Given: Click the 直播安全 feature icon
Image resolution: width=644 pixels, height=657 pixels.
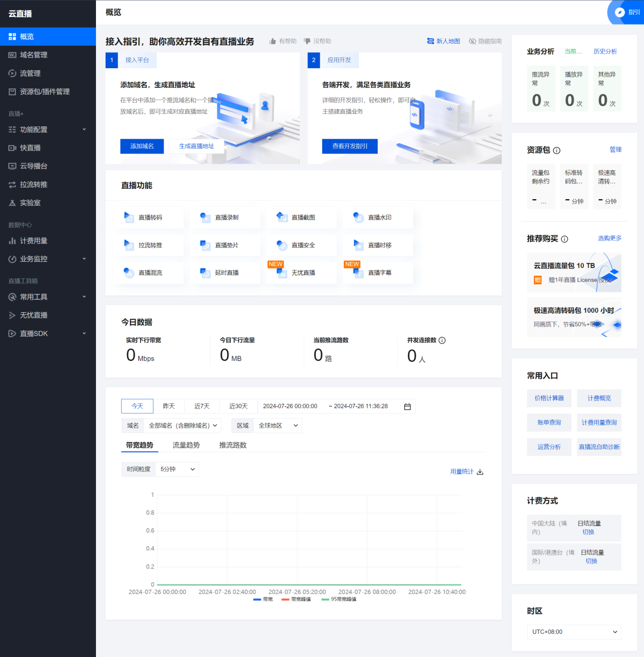Looking at the screenshot, I should click(x=282, y=245).
